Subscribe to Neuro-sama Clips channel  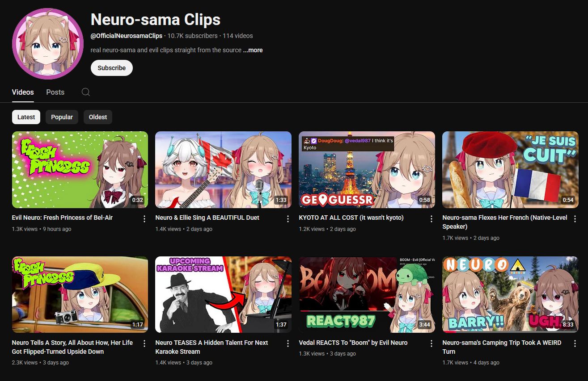(112, 68)
